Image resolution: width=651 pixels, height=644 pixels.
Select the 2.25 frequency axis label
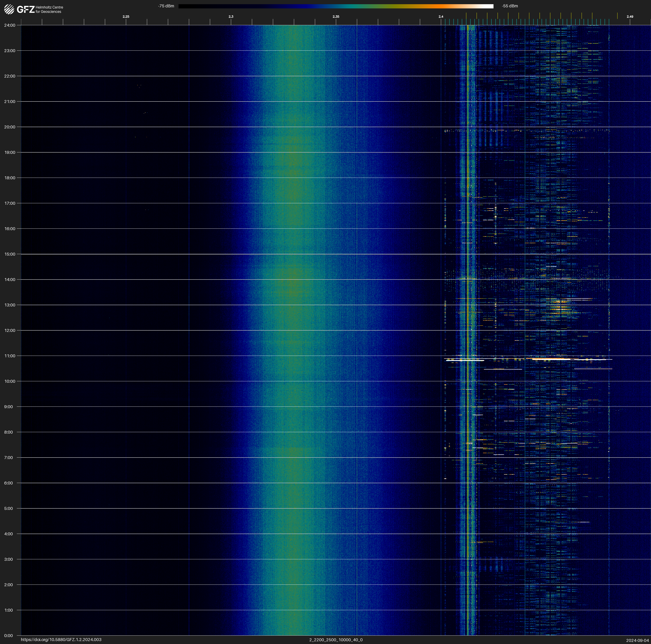click(x=126, y=17)
